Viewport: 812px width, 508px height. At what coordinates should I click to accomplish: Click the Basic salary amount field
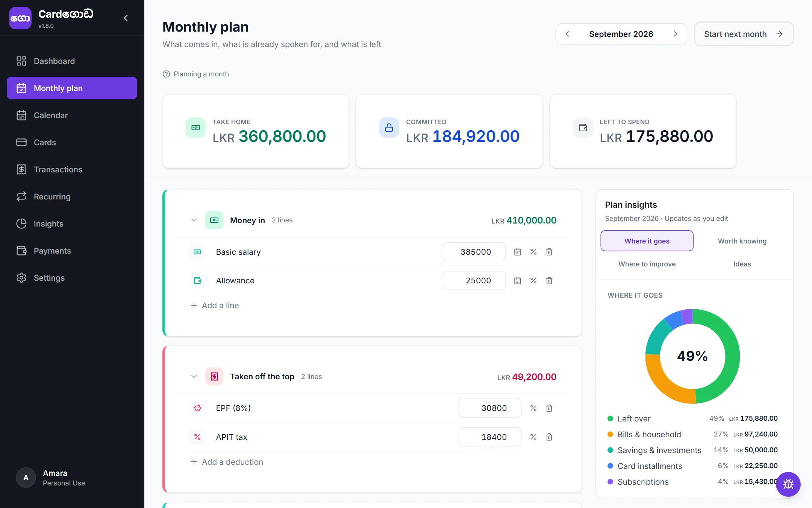(474, 252)
